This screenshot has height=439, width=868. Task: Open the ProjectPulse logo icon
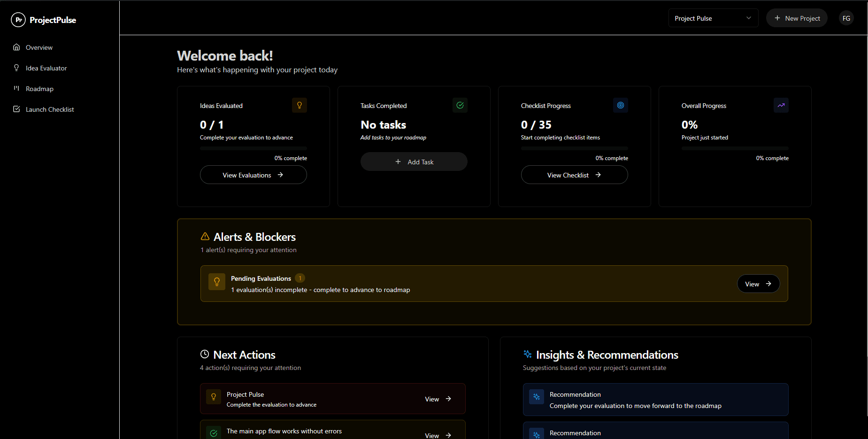click(18, 20)
